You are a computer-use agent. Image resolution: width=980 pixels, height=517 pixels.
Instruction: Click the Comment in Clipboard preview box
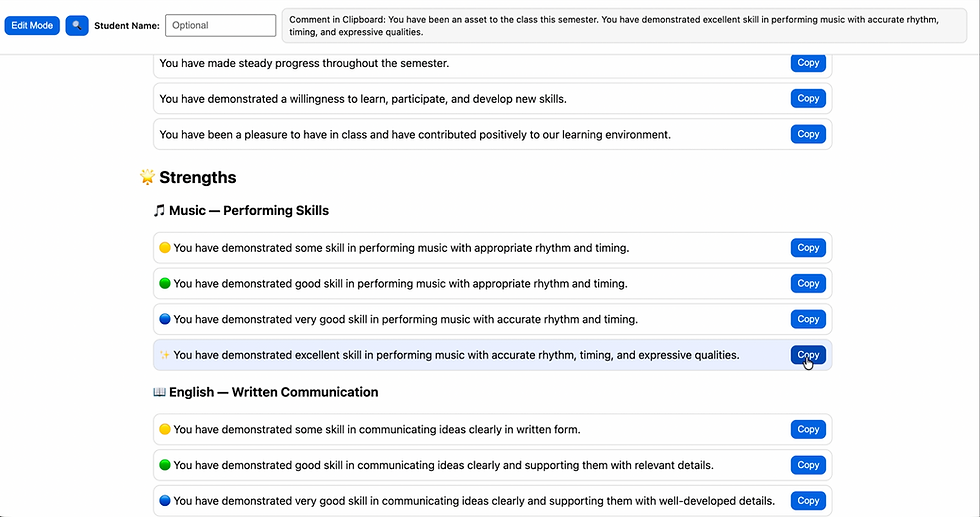pyautogui.click(x=624, y=26)
